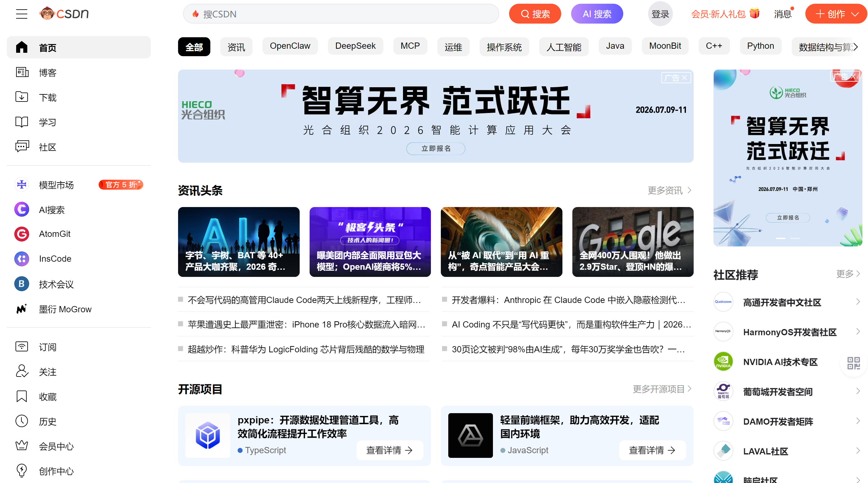868x483 pixels.
Task: Click the gift box icon near 会员·新人礼包
Action: (x=755, y=13)
